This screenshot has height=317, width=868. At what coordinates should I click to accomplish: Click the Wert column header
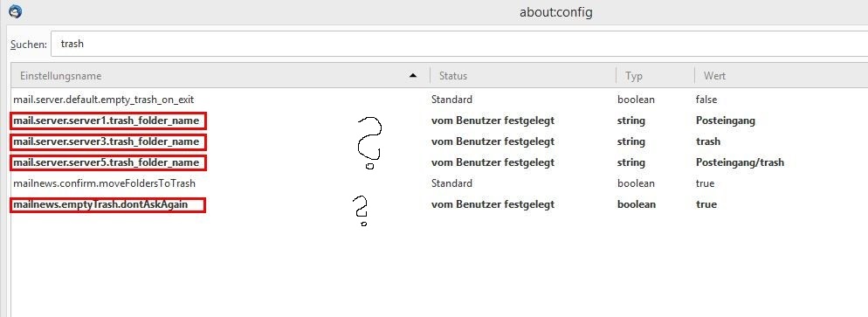[781, 76]
